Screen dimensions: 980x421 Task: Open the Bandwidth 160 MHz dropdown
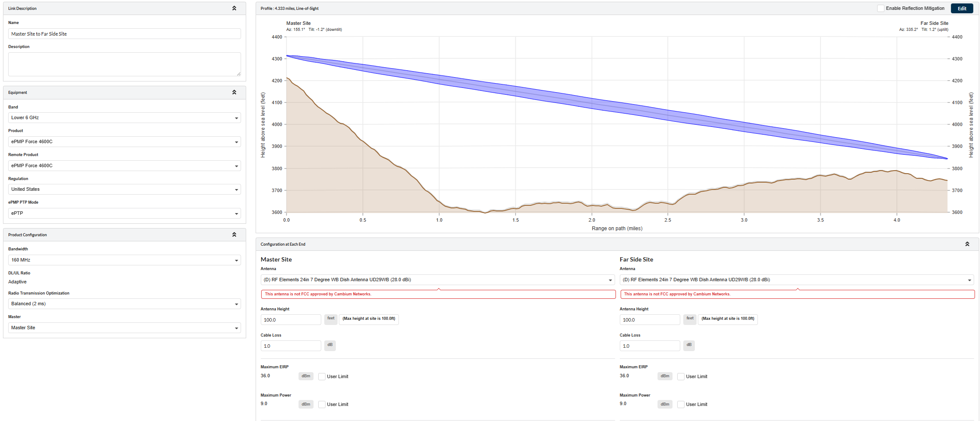click(x=124, y=260)
